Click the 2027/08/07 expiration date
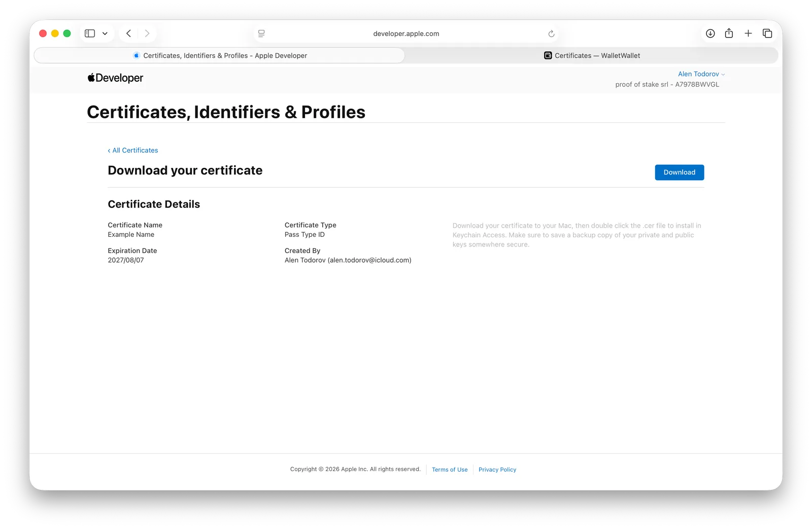This screenshot has height=529, width=812. (x=126, y=260)
